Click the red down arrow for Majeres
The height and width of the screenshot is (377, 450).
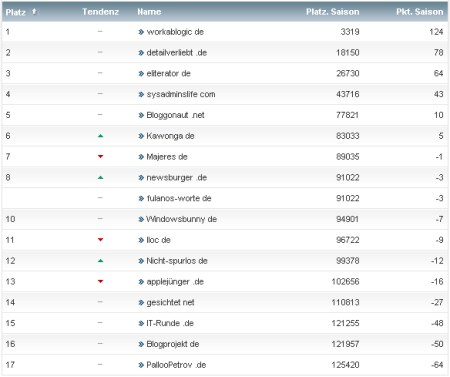100,156
